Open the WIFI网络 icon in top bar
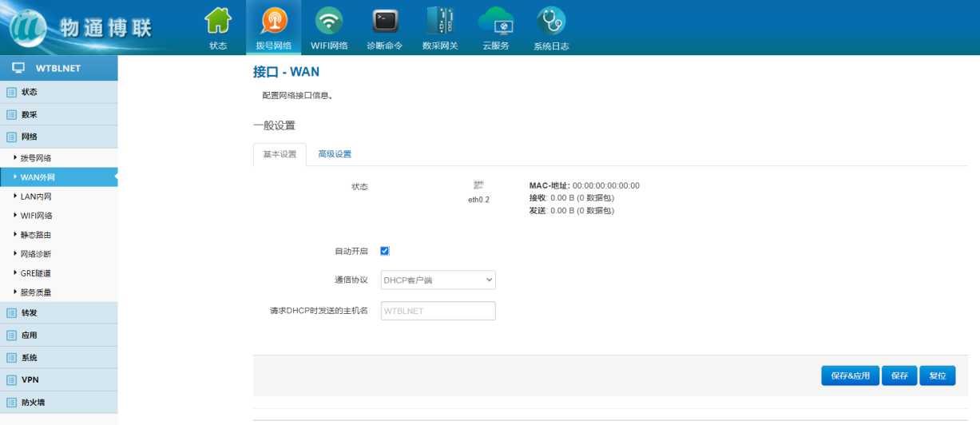This screenshot has height=425, width=980. pyautogui.click(x=329, y=21)
